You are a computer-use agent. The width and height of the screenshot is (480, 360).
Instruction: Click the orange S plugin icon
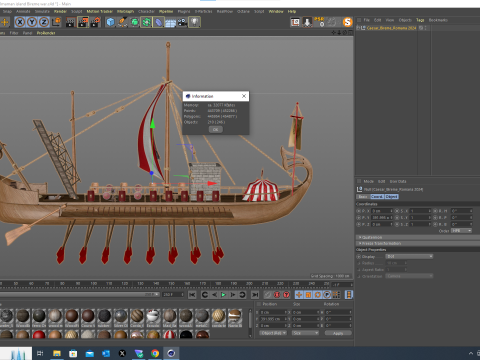tap(347, 22)
